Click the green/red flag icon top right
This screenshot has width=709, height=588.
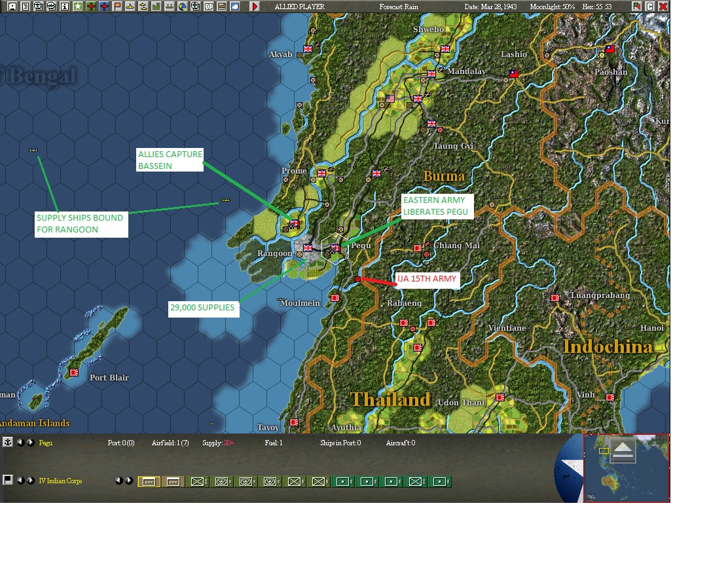coord(636,7)
